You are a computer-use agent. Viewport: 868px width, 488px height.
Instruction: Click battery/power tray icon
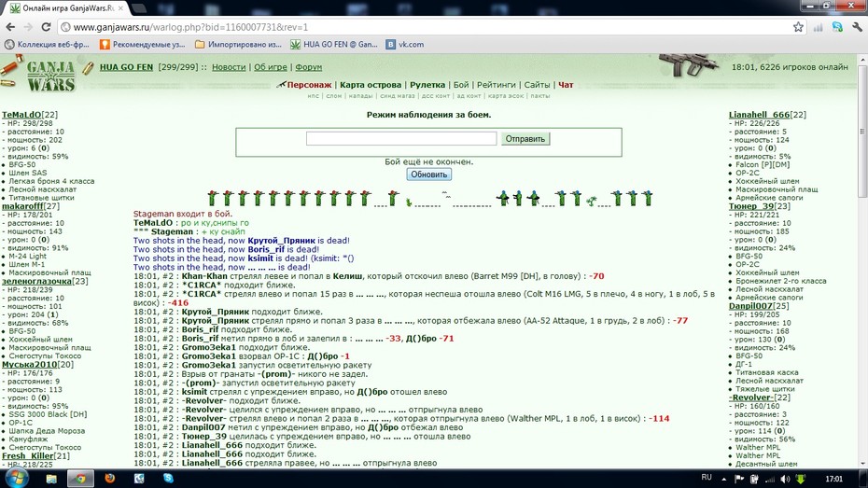(754, 480)
